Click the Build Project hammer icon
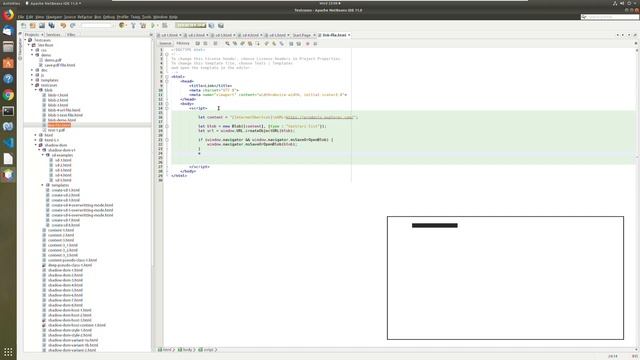The image size is (640, 360). pyautogui.click(x=133, y=25)
